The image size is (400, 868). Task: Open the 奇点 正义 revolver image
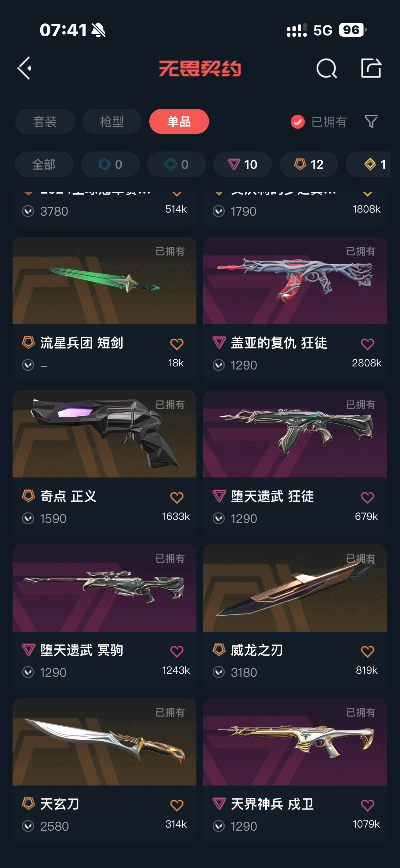(104, 434)
